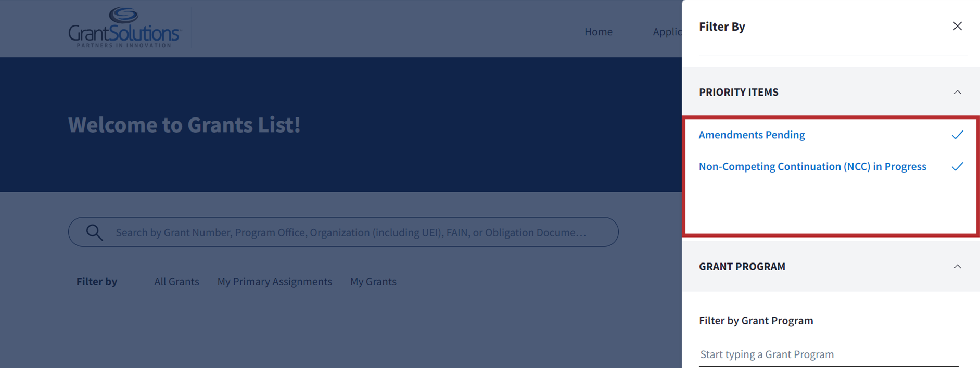Focus the Start typing a Grant Program field
Viewport: 980px width, 368px height.
click(x=828, y=354)
